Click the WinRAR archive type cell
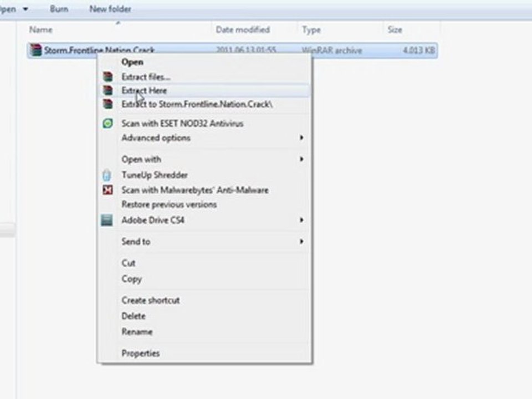This screenshot has width=532, height=399. click(x=332, y=50)
